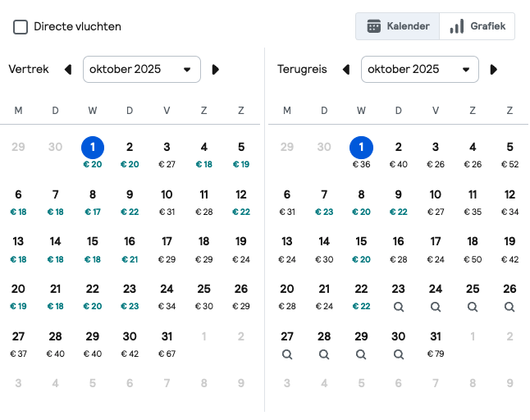Go to next month in Vertrek calendar
Viewport: 530px width, 420px height.
(215, 70)
